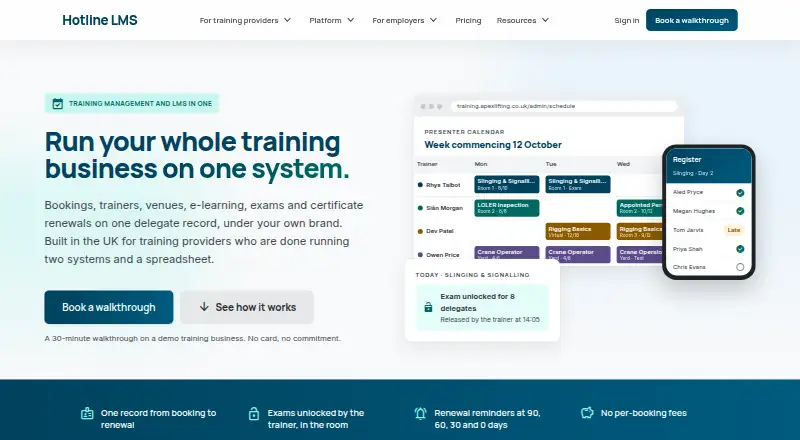This screenshot has height=440, width=800.
Task: Click the Sign in link
Action: tap(627, 20)
